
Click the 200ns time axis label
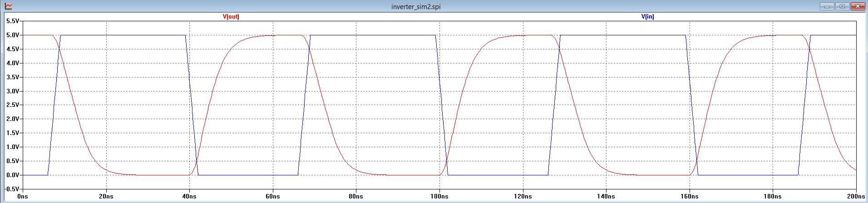click(x=856, y=197)
